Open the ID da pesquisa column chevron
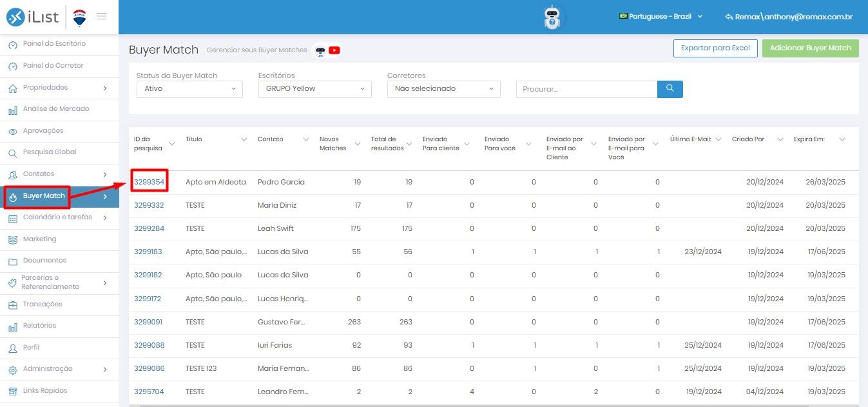The image size is (868, 407). pyautogui.click(x=172, y=144)
